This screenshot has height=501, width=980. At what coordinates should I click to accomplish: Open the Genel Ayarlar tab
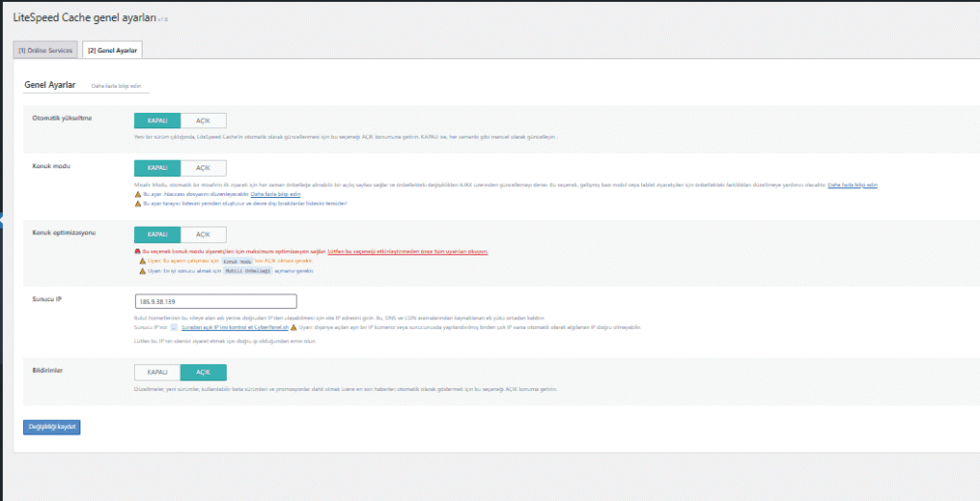(x=112, y=50)
